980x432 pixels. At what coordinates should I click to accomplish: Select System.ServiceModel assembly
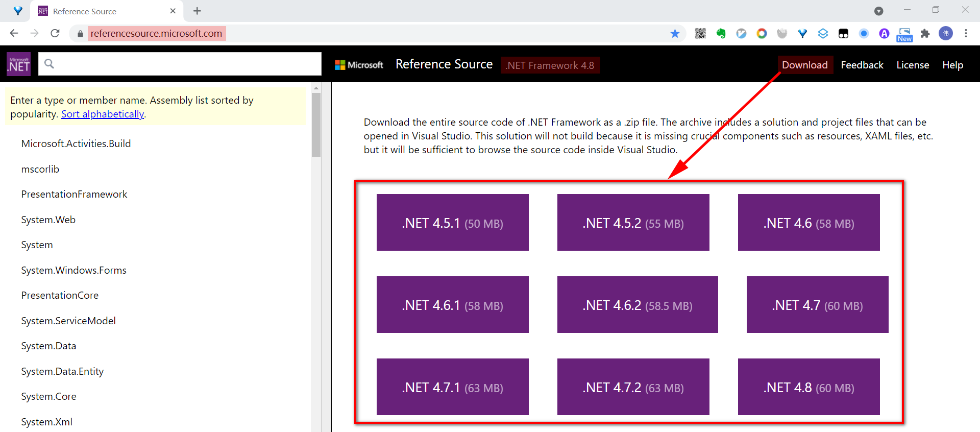coord(68,321)
